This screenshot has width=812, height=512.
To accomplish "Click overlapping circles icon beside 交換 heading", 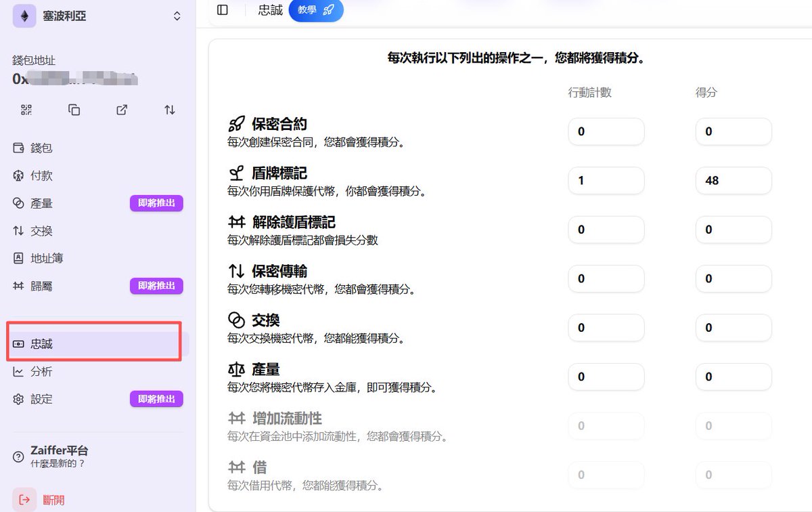I will 236,320.
